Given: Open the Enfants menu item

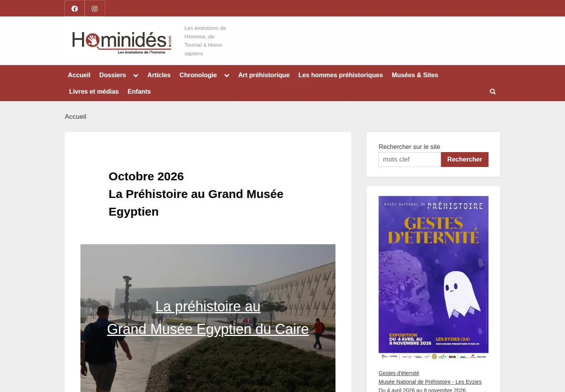Looking at the screenshot, I should pos(139,91).
